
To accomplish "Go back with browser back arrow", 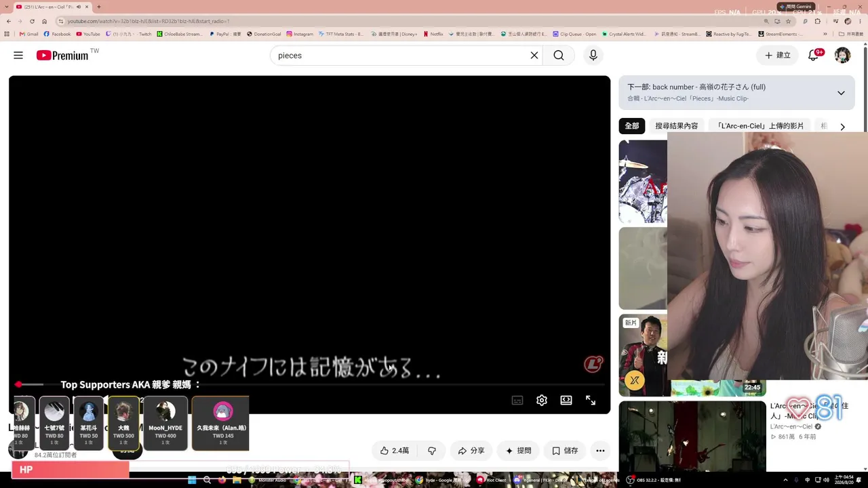I will tap(8, 21).
